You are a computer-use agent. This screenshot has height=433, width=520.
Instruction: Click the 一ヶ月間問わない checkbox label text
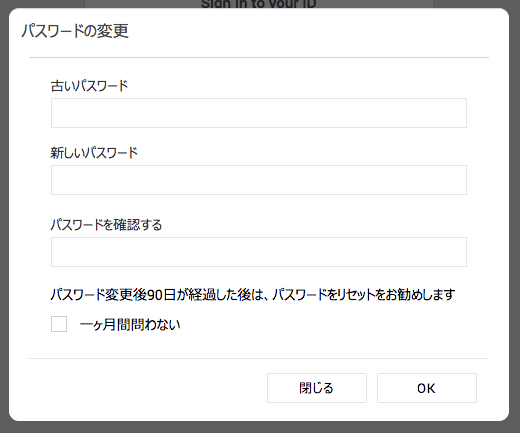coord(130,325)
